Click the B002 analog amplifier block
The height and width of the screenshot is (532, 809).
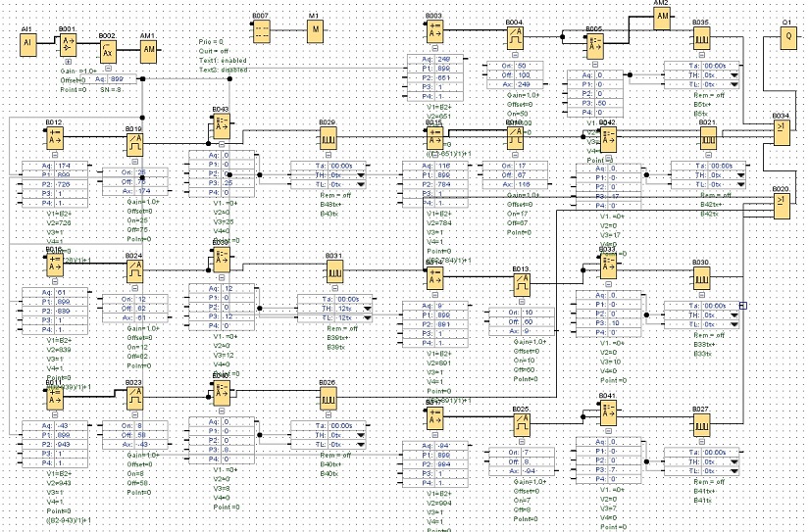pyautogui.click(x=107, y=51)
